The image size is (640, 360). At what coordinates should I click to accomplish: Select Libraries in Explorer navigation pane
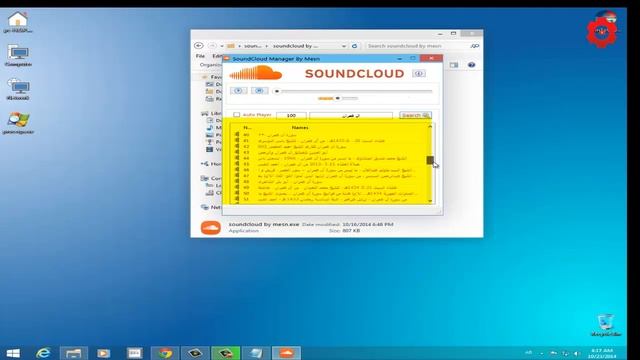point(211,113)
